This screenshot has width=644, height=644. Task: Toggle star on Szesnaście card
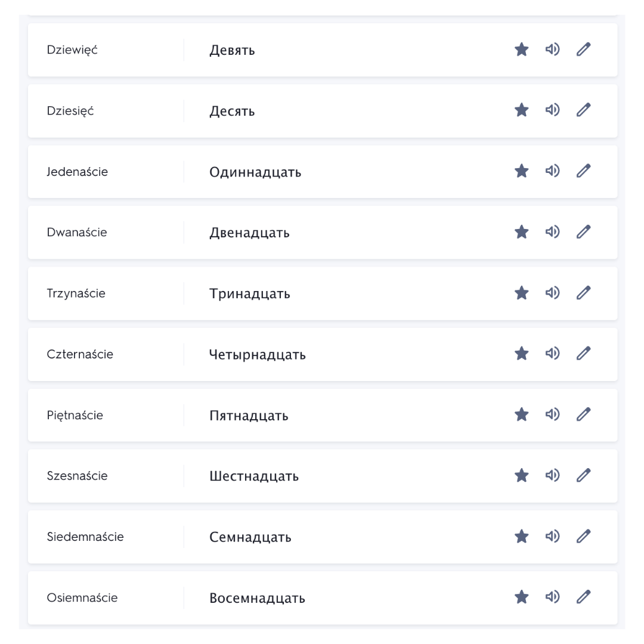[x=522, y=475]
